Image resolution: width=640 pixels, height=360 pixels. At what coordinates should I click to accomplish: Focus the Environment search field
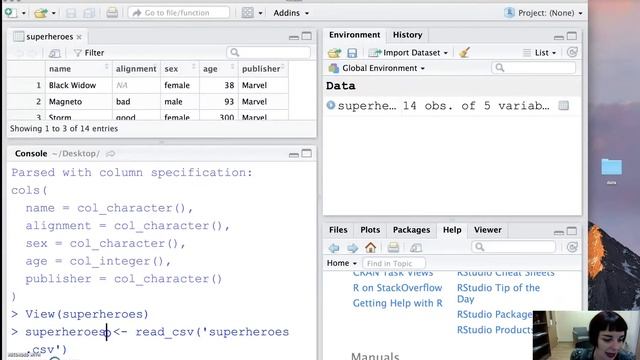click(x=533, y=68)
